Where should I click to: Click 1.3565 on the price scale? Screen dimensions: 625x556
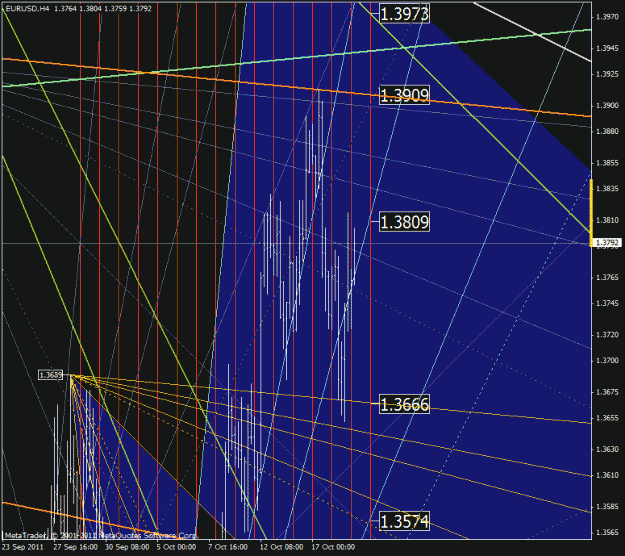(607, 532)
